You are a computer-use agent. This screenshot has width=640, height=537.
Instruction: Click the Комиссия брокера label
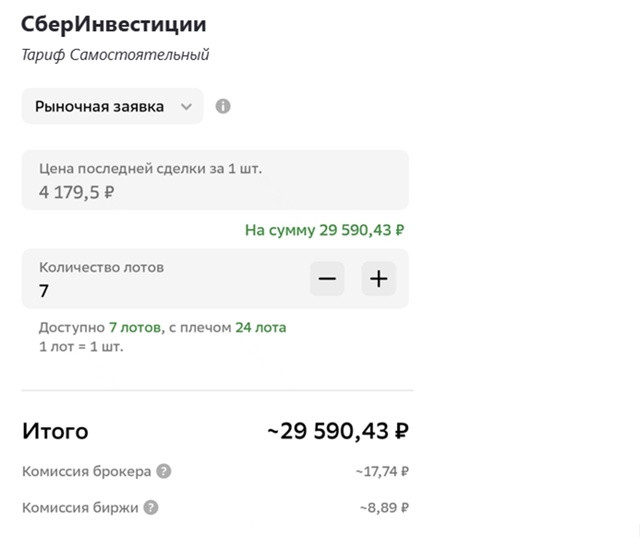pos(87,471)
